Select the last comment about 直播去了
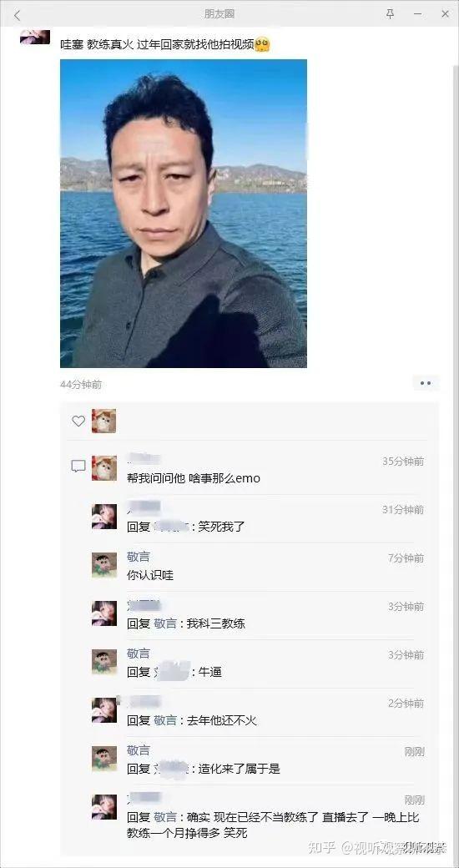Viewport: 459px width, 868px height. pos(273,825)
